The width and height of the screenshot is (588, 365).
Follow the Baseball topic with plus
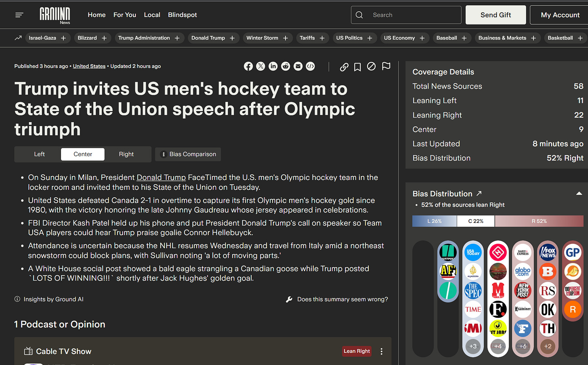[x=464, y=38]
